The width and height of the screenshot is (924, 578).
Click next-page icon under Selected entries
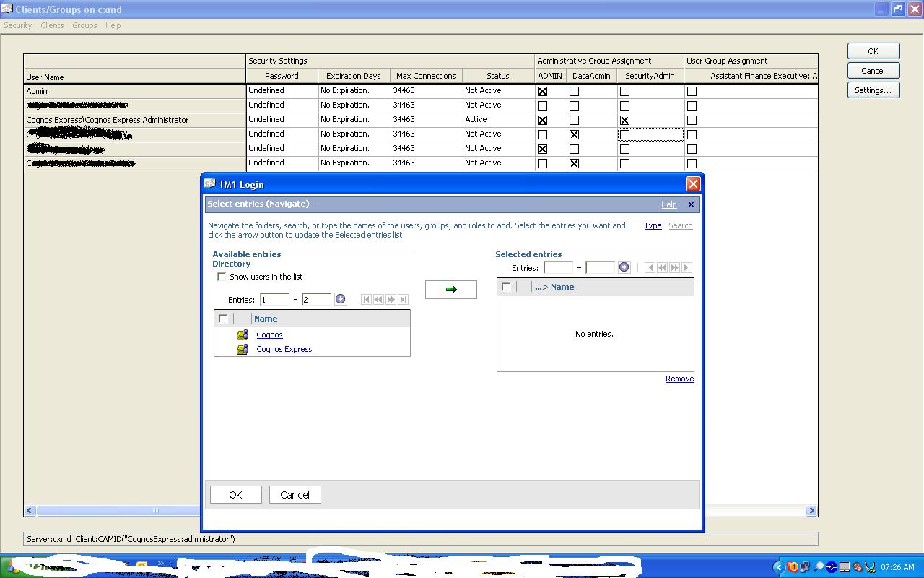coord(674,267)
